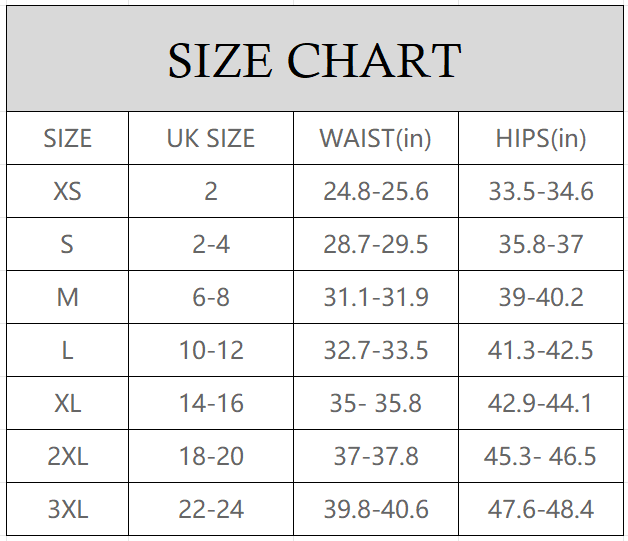Select UK size 2-4 cell
The height and width of the screenshot is (541, 628).
pos(210,244)
